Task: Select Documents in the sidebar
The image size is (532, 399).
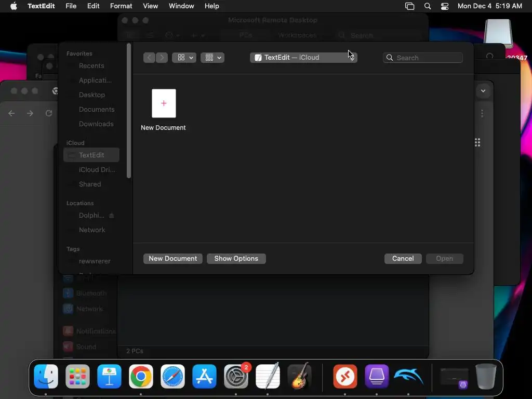Action: (x=91, y=110)
